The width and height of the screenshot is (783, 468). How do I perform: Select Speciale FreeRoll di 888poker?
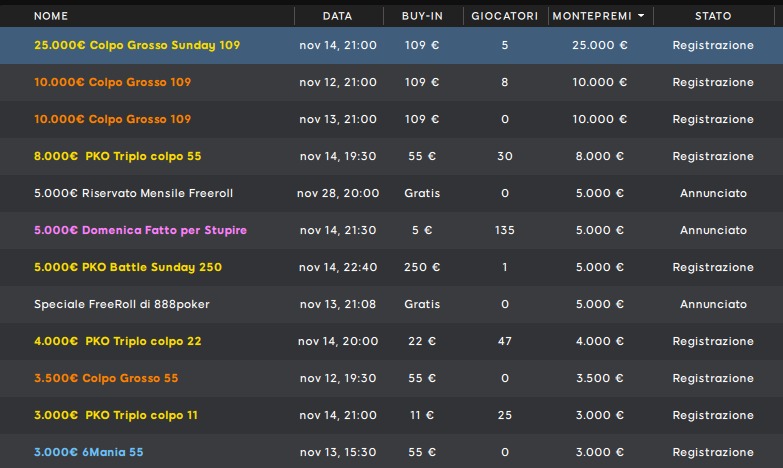[x=122, y=304]
